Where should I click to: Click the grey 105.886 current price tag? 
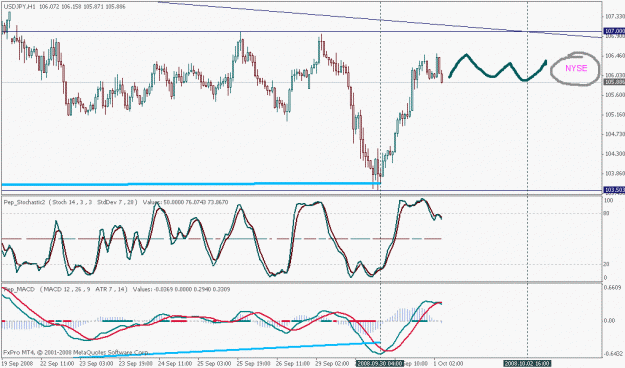coord(614,82)
